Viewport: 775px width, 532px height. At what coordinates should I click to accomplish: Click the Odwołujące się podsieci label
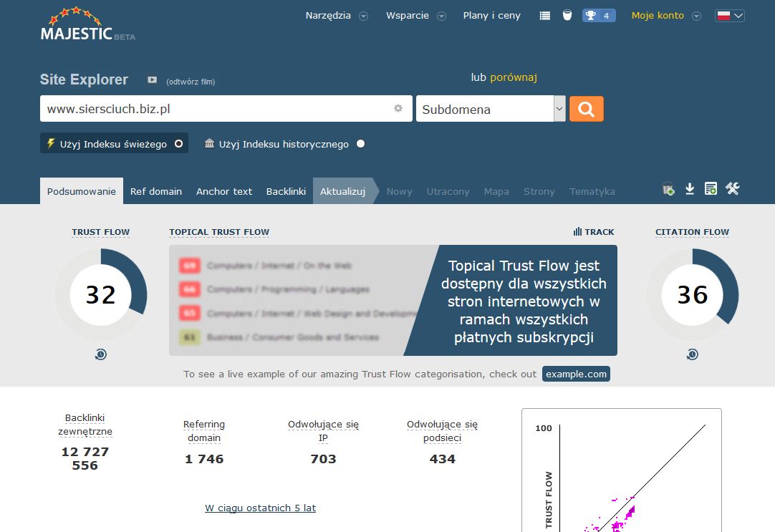point(443,431)
